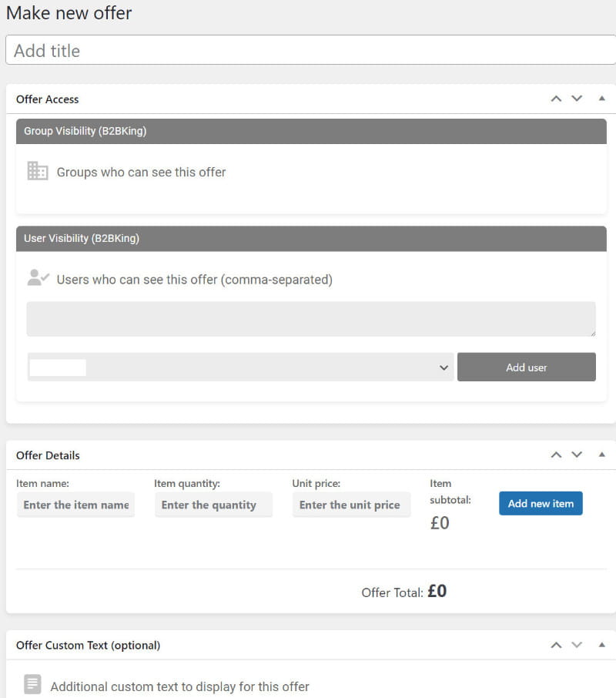Focus the Add title field
The height and width of the screenshot is (698, 616).
coord(310,50)
